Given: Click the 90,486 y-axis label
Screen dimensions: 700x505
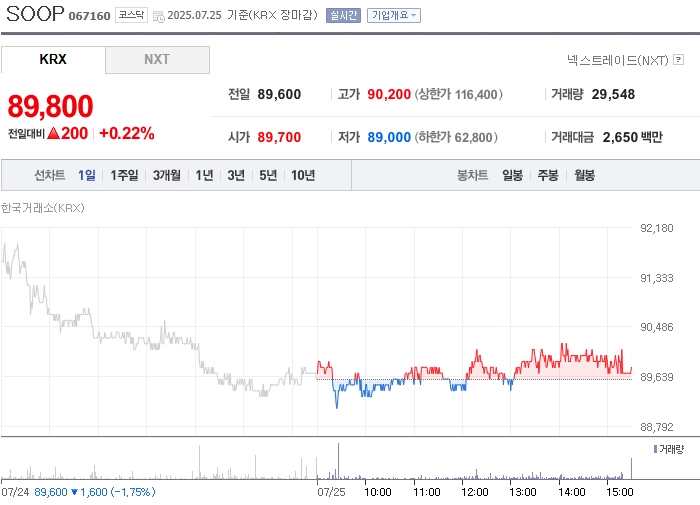Looking at the screenshot, I should click(x=656, y=327).
